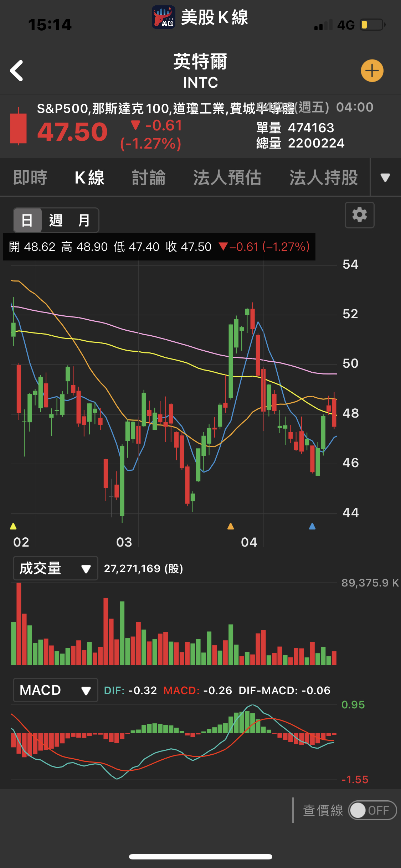This screenshot has height=868, width=401.
Task: Tap the 54 price axis label
Action: pos(350,264)
